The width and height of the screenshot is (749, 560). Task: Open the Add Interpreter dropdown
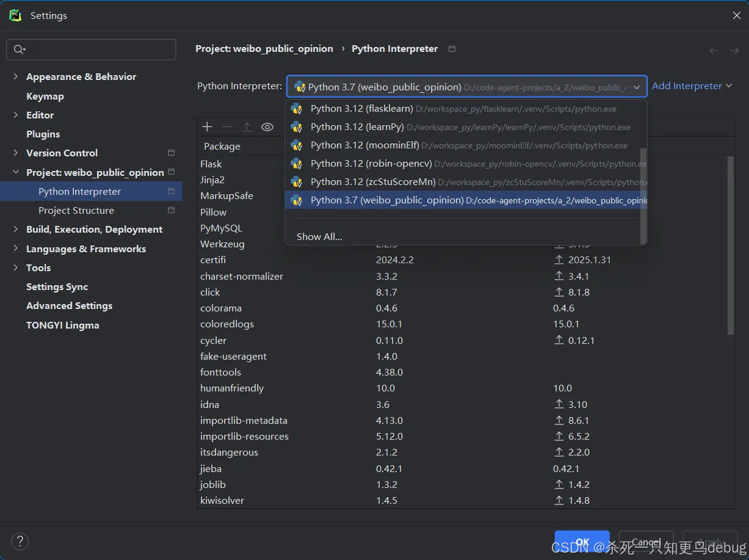(692, 86)
